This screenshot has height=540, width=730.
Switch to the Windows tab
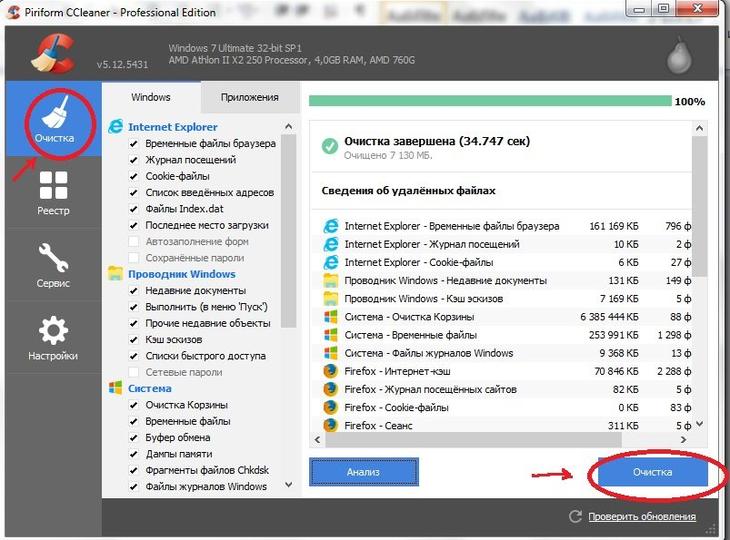pos(151,97)
